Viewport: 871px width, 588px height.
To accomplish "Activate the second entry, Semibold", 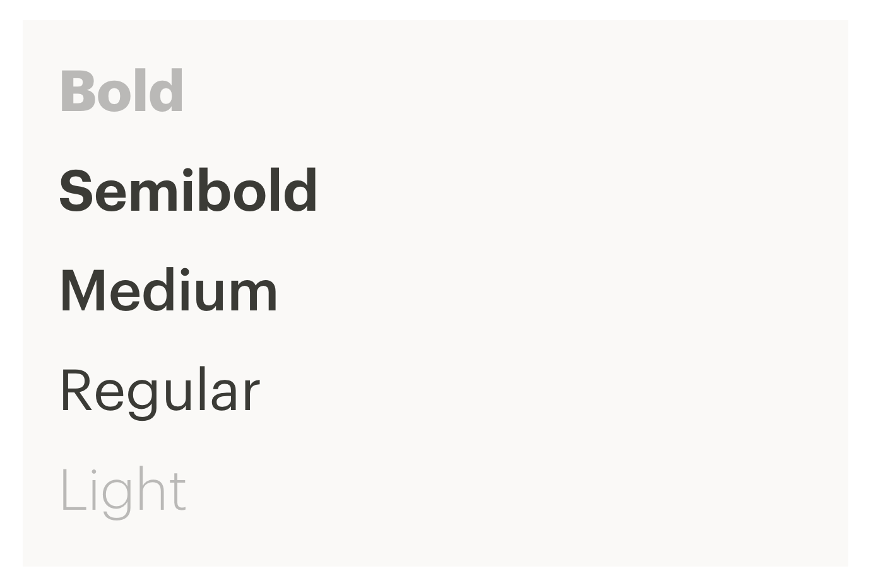I will (188, 191).
